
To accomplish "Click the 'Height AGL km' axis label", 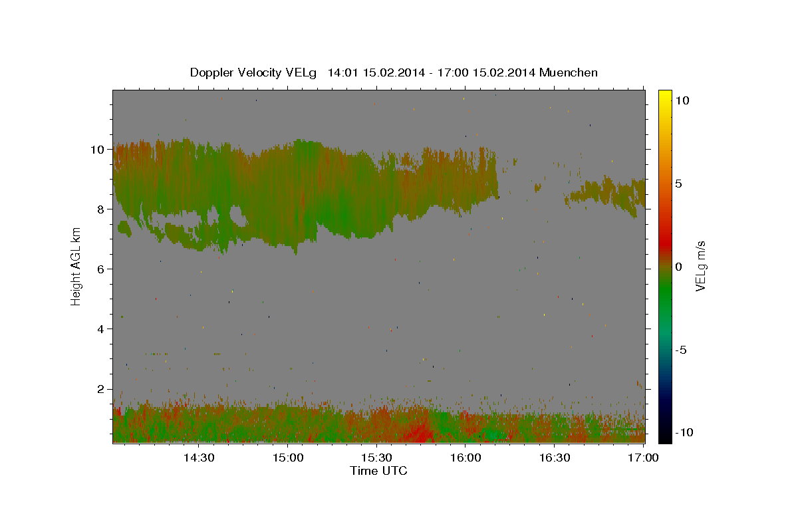I will click(x=76, y=267).
